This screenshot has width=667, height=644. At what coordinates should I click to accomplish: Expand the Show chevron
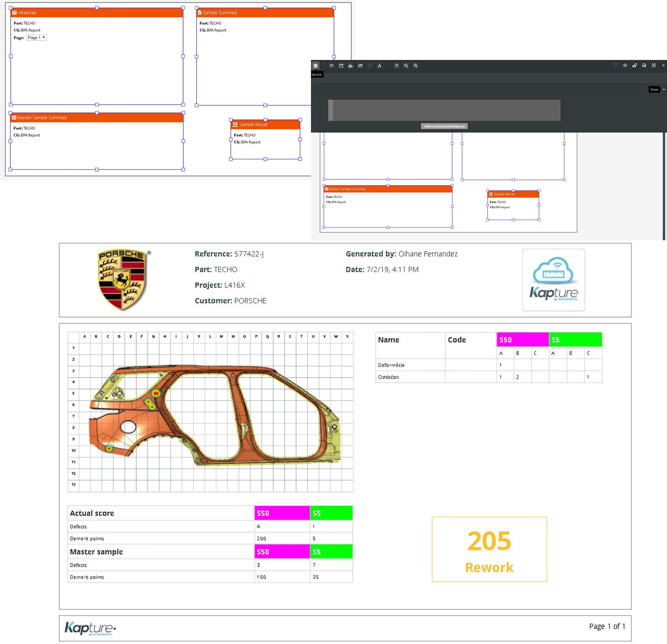(664, 89)
